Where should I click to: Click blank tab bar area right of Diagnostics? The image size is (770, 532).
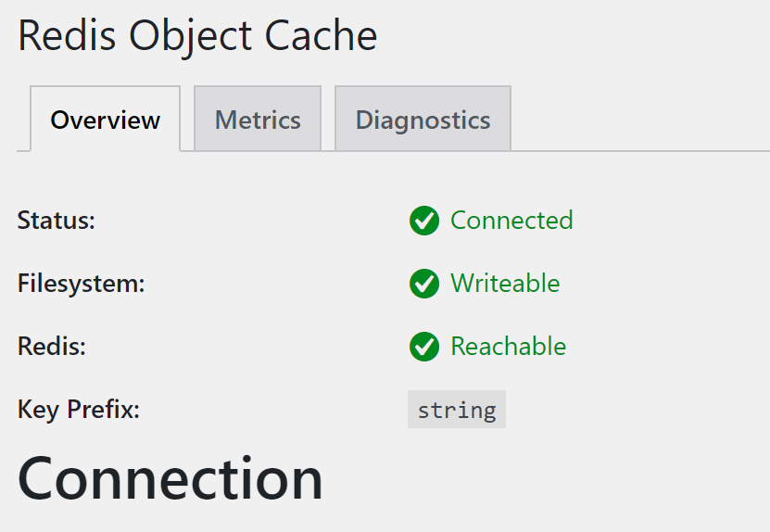point(639,120)
